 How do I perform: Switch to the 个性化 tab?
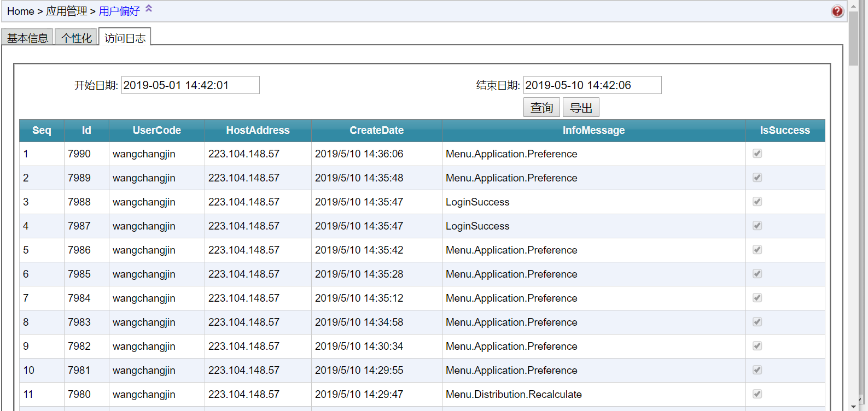(x=77, y=38)
